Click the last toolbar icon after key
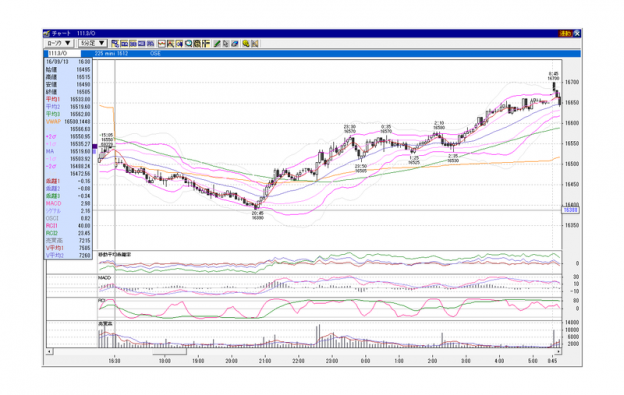The image size is (624, 395). 255,43
